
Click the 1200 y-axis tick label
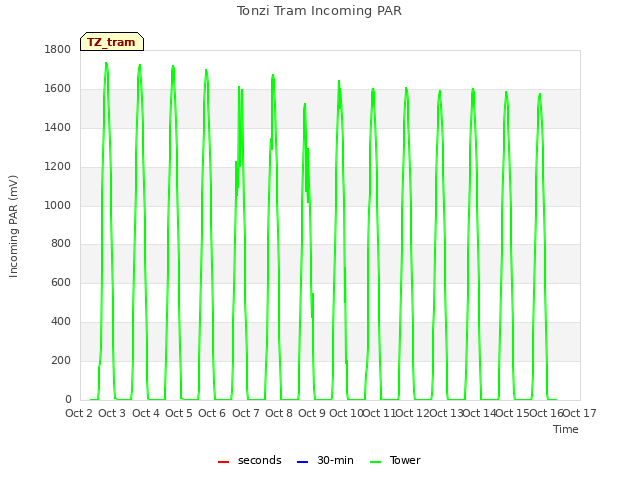(58, 167)
